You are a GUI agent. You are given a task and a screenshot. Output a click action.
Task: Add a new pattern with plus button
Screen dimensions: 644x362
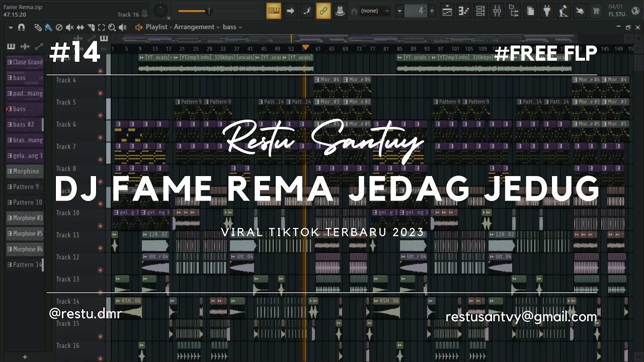(25, 357)
